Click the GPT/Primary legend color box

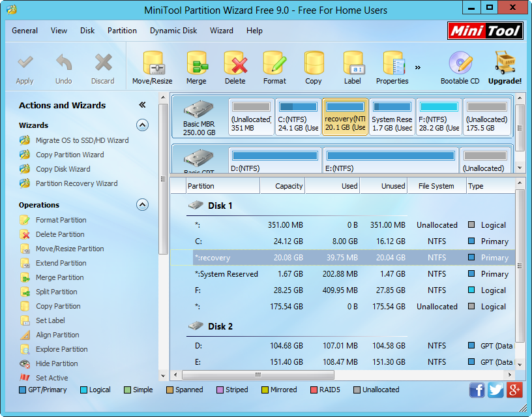tap(22, 390)
